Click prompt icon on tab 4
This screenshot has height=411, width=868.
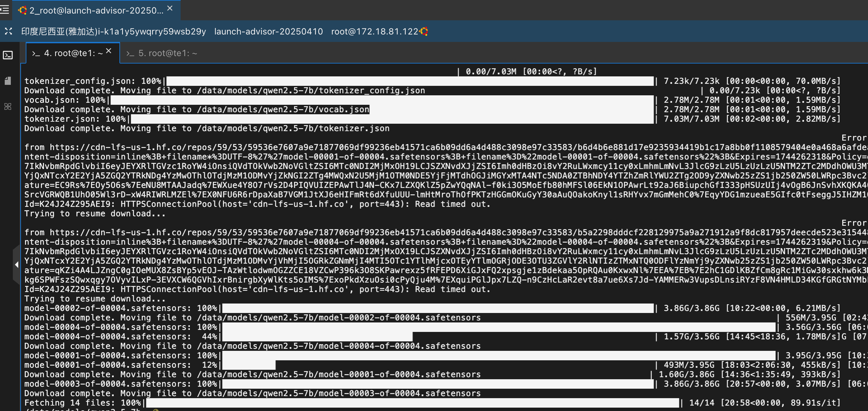click(36, 53)
